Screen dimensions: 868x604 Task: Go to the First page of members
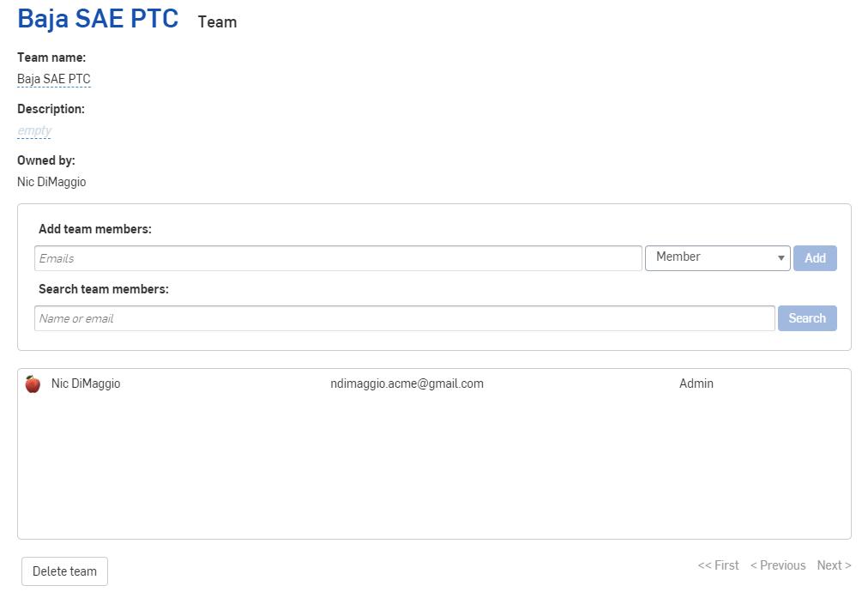718,565
